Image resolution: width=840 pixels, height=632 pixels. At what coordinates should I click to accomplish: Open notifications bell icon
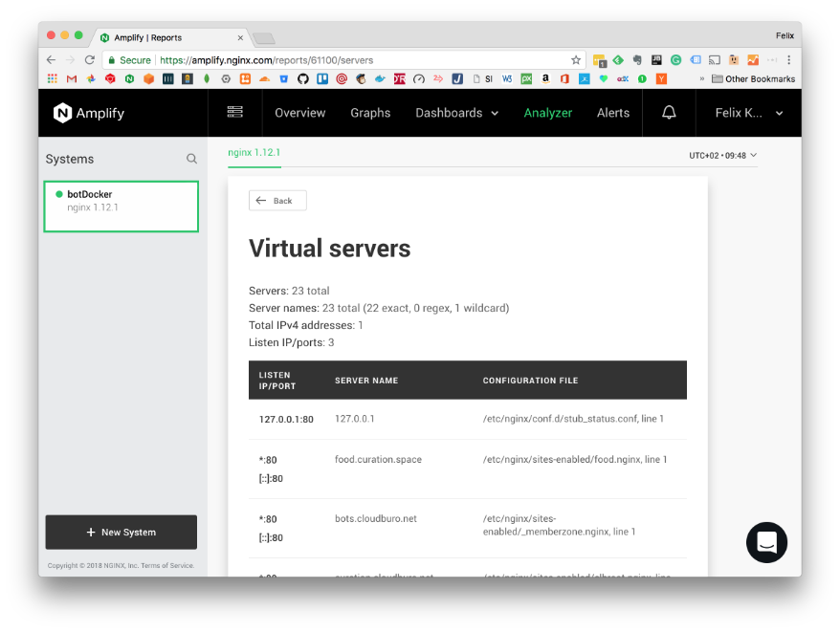(x=669, y=113)
